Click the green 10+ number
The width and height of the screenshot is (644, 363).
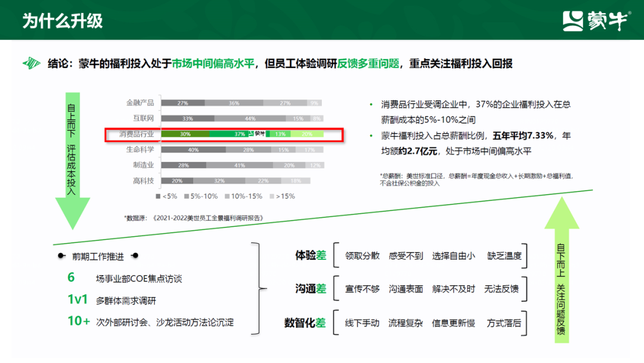point(79,321)
